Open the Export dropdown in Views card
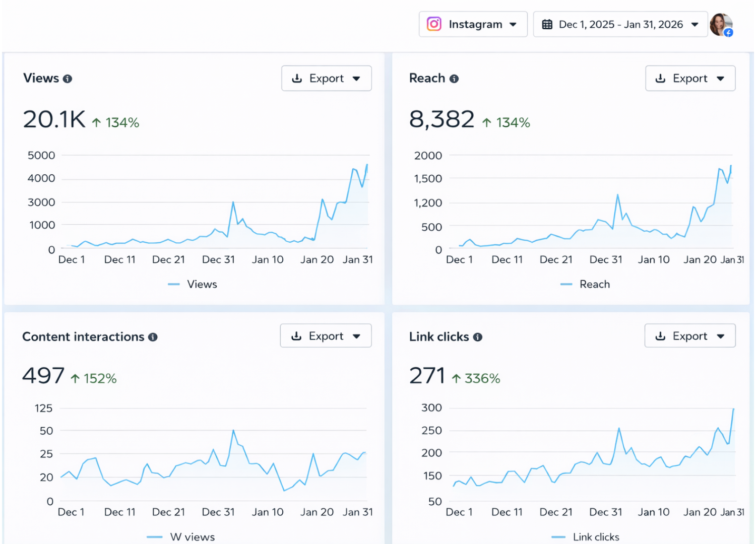The image size is (756, 544). click(326, 78)
